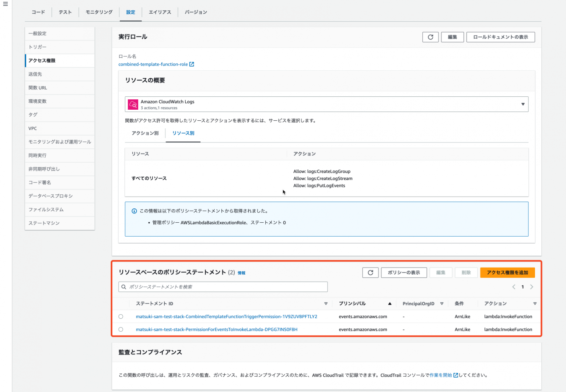Refresh the 実行ロール panel
Viewport: 566px width, 392px height.
click(430, 37)
